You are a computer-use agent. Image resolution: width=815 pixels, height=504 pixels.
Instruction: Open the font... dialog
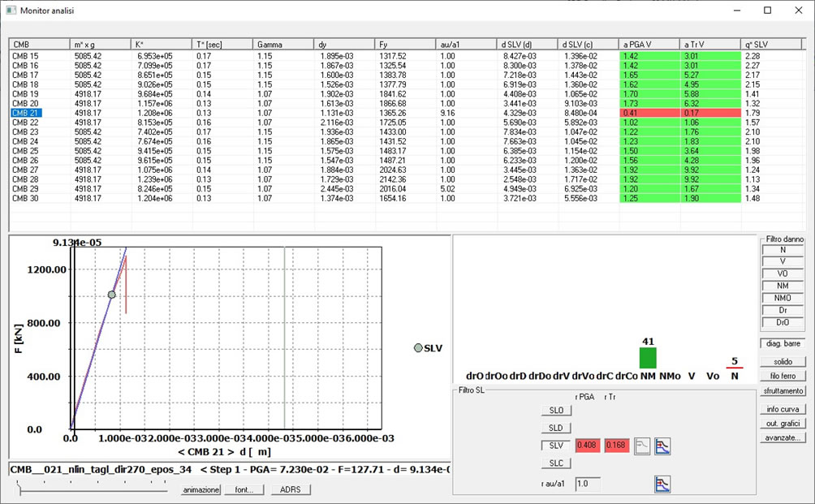pos(244,490)
